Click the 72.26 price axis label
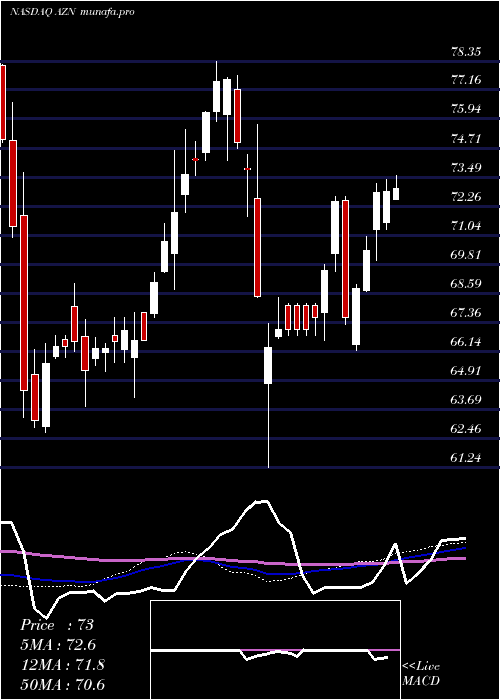This screenshot has width=500, height=700. pos(466,197)
